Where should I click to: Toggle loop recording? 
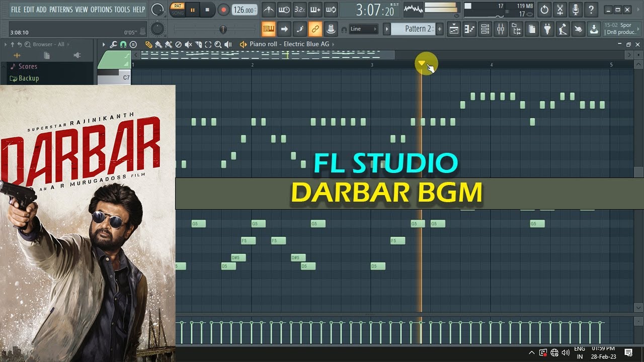(331, 10)
